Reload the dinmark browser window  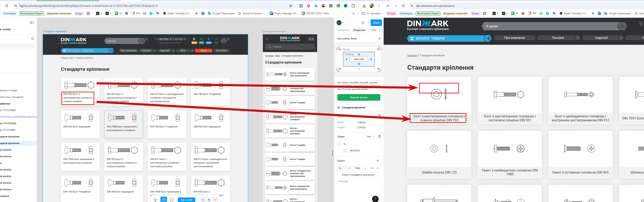click(403, 6)
